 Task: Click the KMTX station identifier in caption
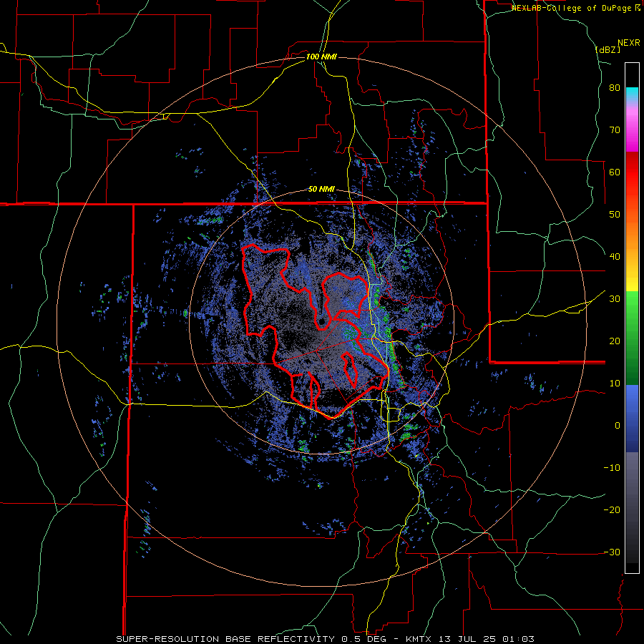pyautogui.click(x=419, y=639)
